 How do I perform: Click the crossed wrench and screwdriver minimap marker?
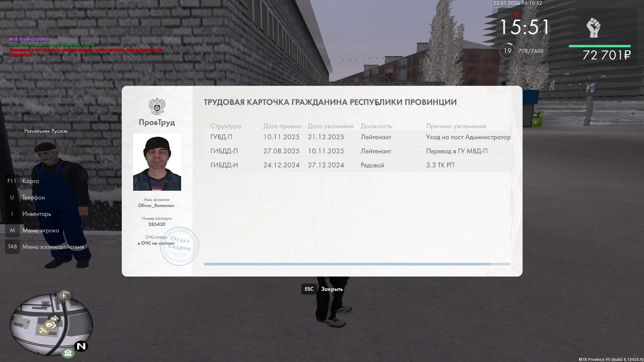pos(43,330)
